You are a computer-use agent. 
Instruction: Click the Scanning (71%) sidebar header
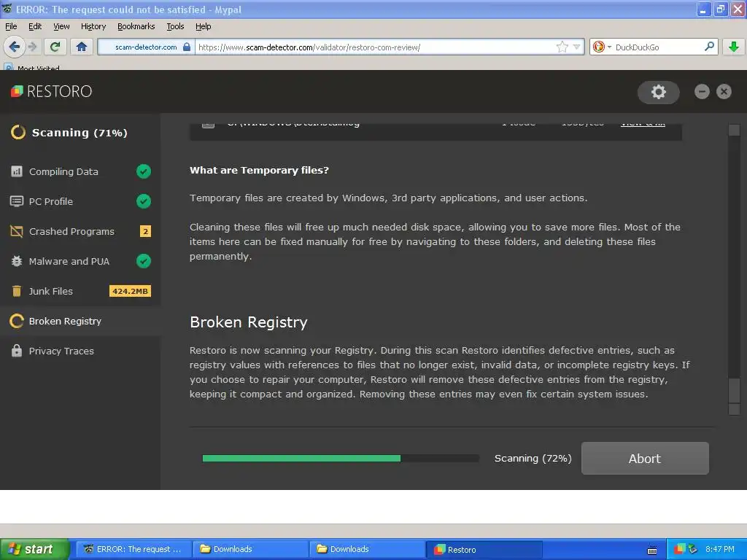80,133
